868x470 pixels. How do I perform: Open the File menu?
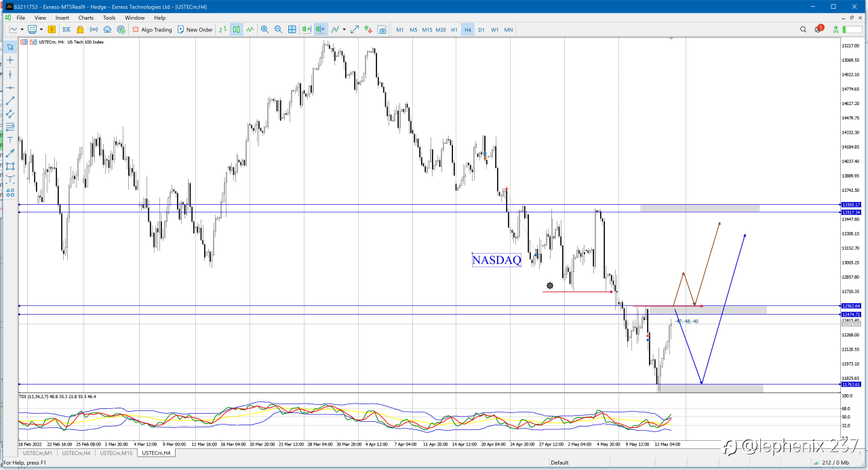(x=20, y=18)
